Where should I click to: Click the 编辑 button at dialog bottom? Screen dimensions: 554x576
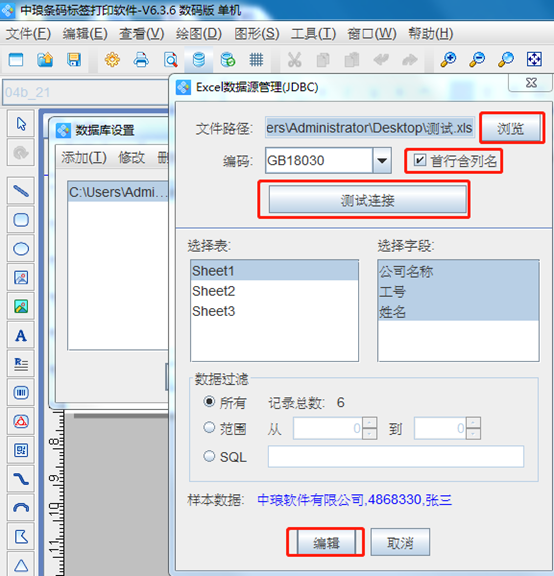(x=326, y=542)
